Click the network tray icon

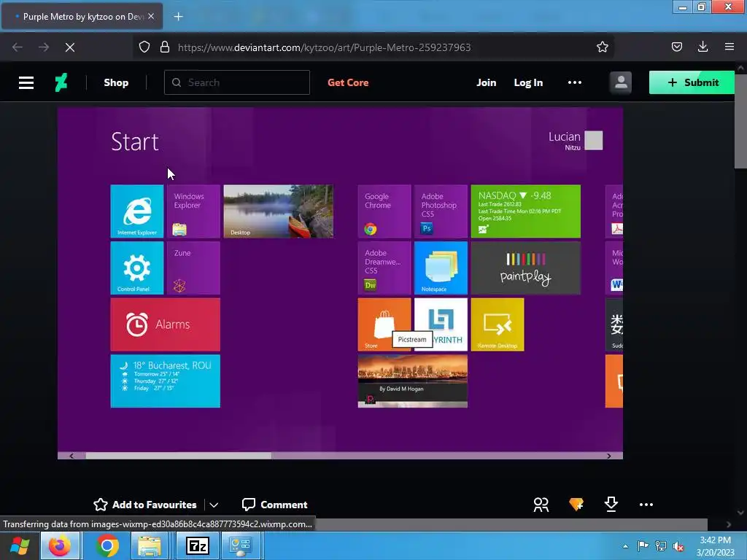click(660, 546)
